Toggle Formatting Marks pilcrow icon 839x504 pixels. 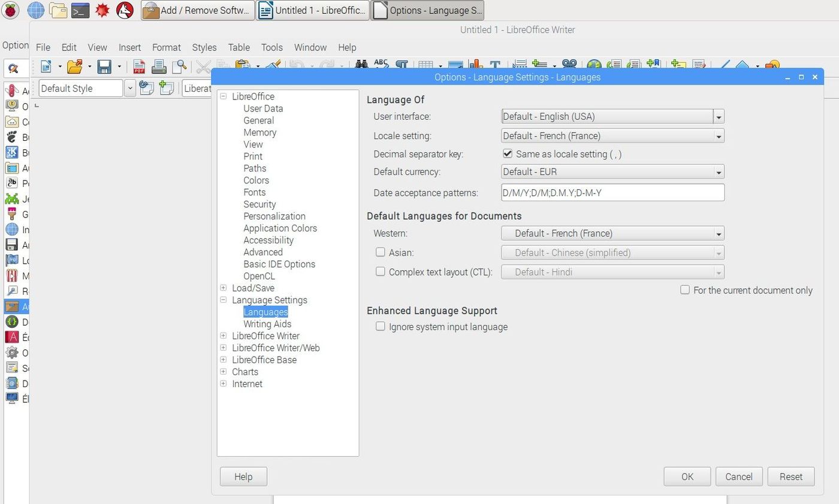click(402, 64)
